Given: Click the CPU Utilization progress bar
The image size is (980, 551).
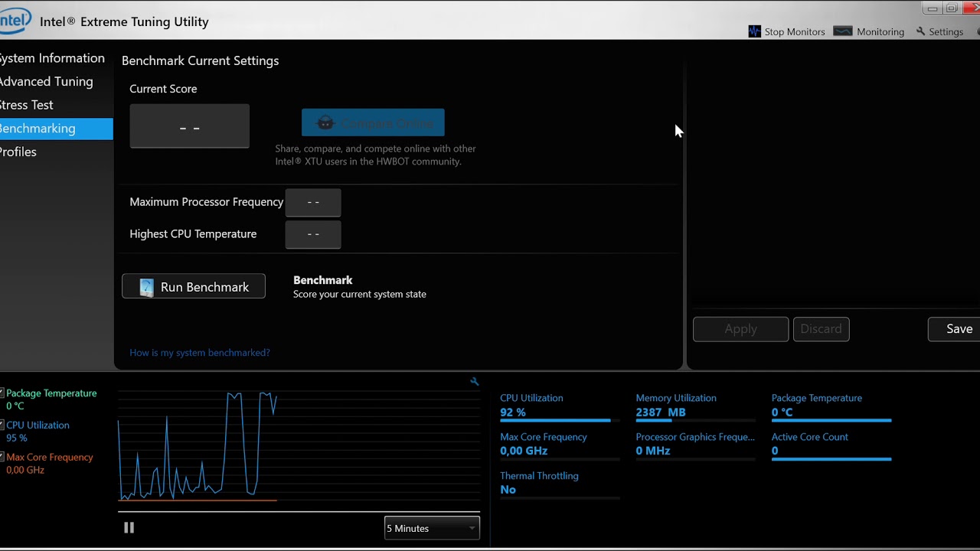Looking at the screenshot, I should (x=560, y=420).
